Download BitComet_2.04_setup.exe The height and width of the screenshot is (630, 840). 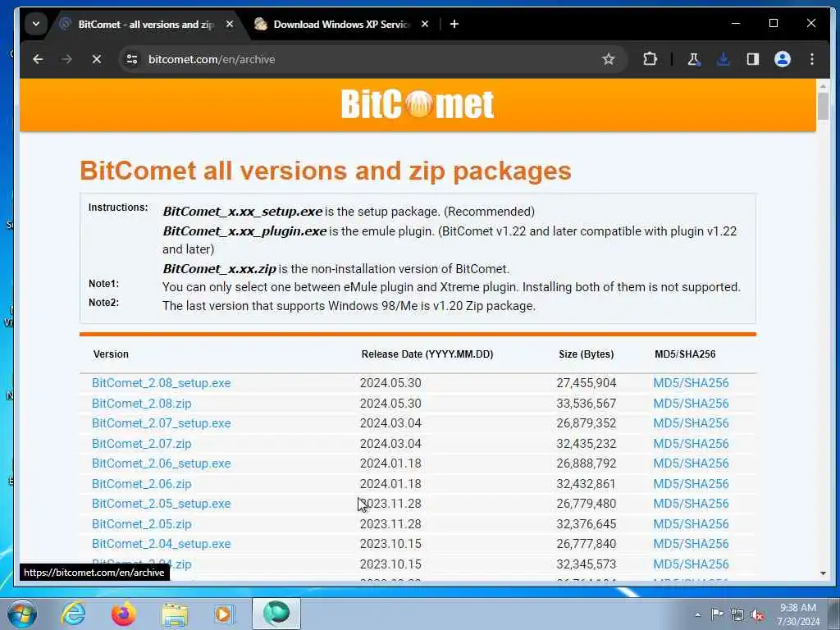[x=162, y=544]
